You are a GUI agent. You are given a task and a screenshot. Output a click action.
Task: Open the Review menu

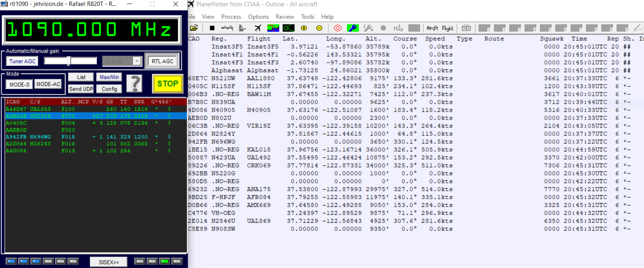[x=284, y=17]
